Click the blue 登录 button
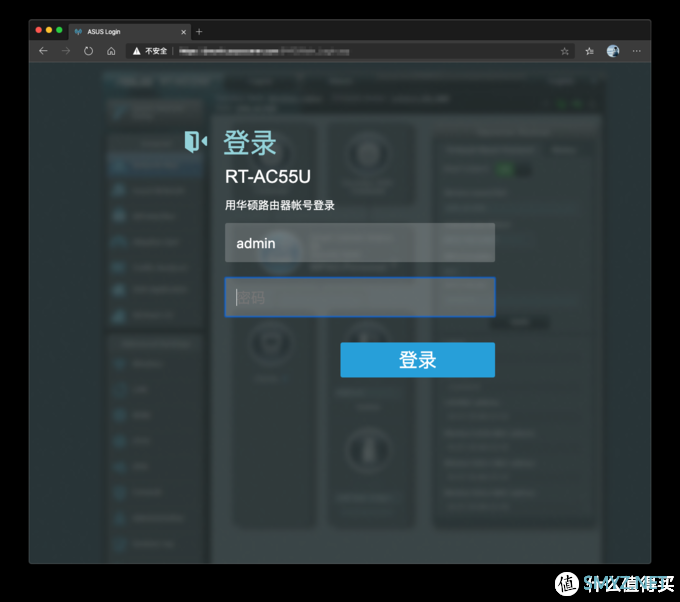The image size is (680, 602). tap(418, 360)
